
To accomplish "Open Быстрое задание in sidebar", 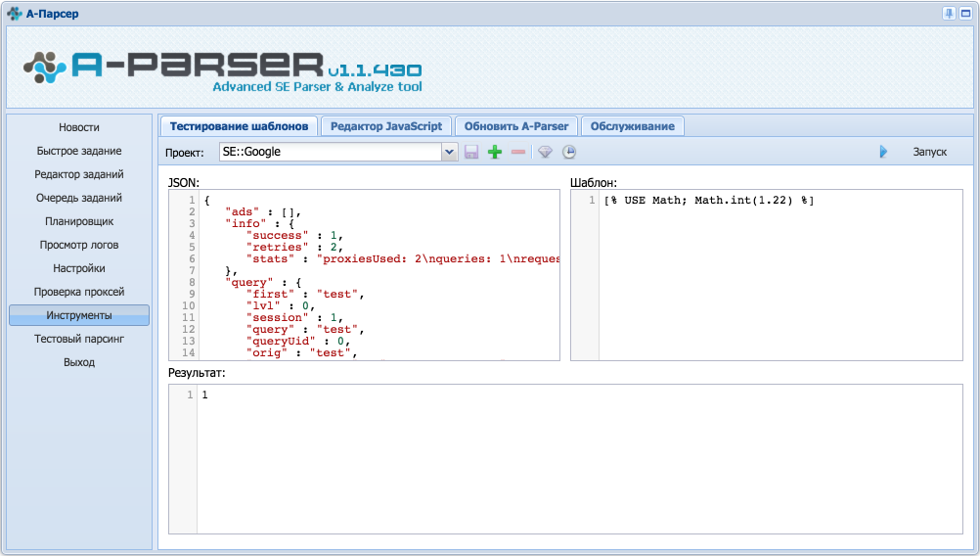I will [79, 151].
